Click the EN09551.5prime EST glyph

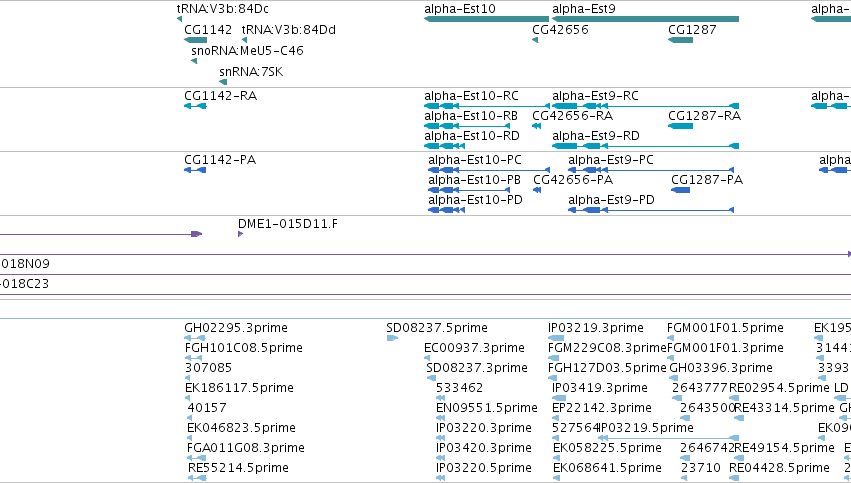point(440,418)
